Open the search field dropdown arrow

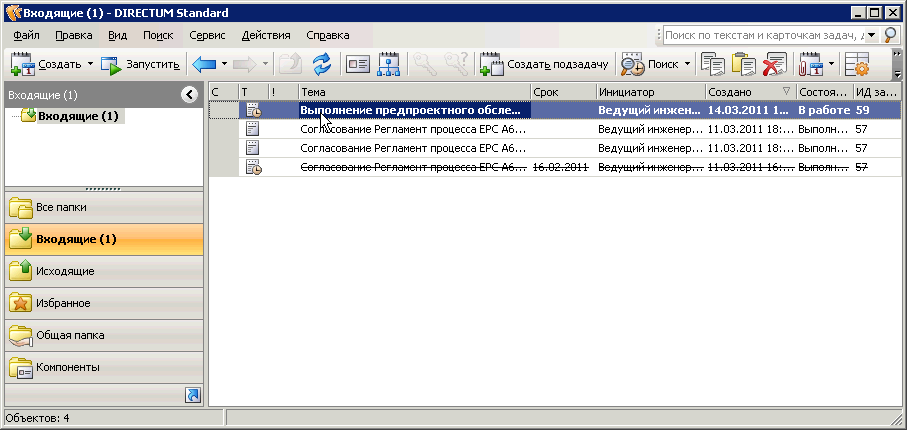click(872, 35)
